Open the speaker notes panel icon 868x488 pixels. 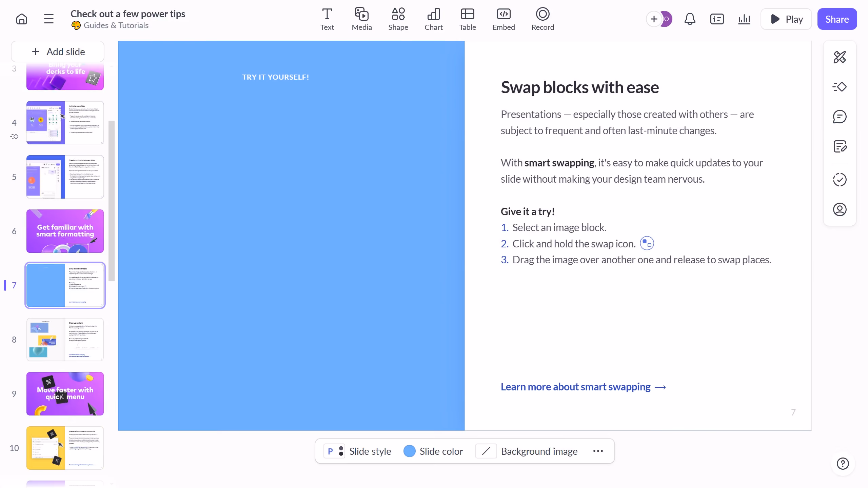pos(717,19)
